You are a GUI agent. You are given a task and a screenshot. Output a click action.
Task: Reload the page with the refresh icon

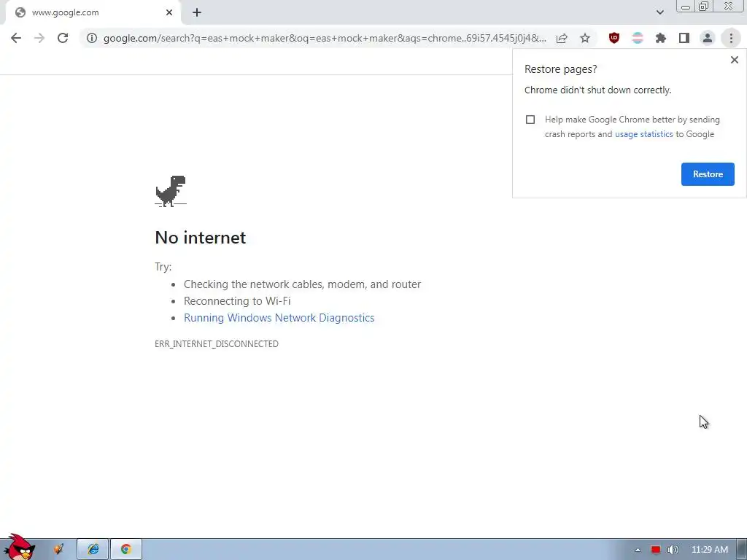pos(63,38)
